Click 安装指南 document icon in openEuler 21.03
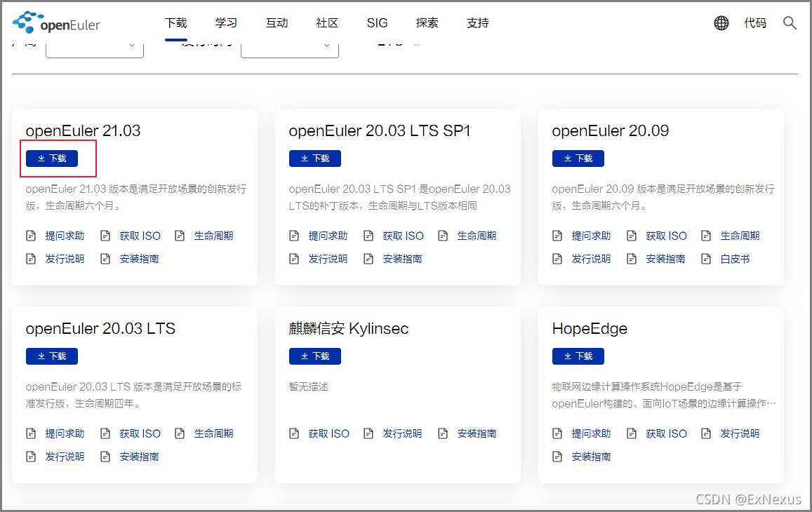This screenshot has height=512, width=812. 106,259
